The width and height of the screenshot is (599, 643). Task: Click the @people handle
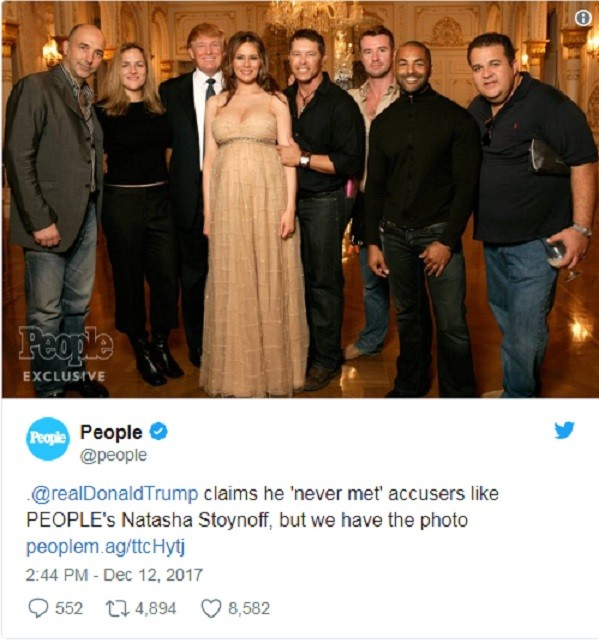[113, 456]
